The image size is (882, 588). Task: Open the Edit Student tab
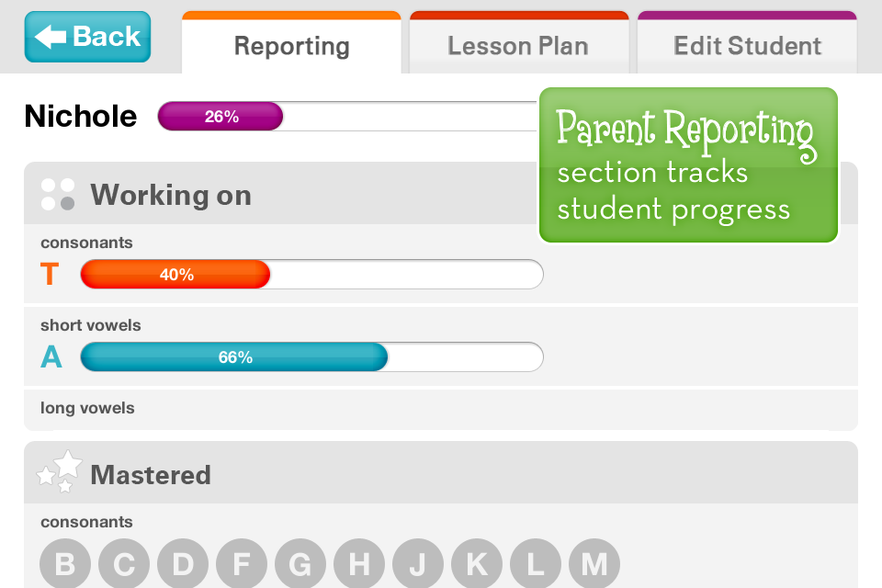747,43
